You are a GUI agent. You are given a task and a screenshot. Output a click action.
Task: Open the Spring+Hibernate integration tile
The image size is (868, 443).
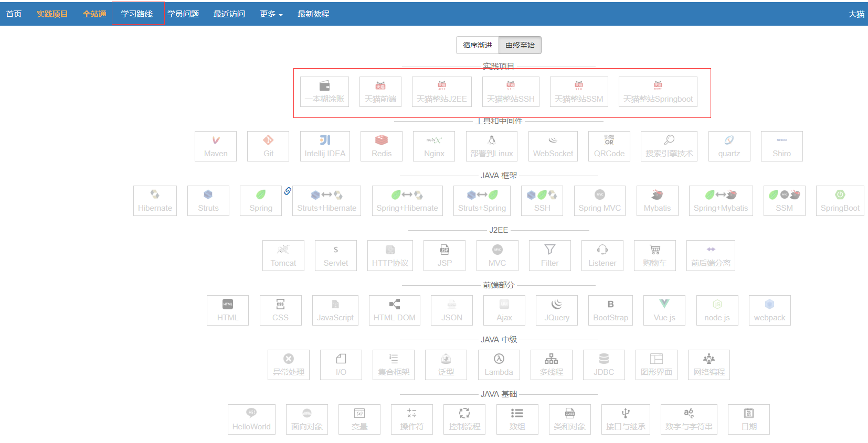pos(407,201)
